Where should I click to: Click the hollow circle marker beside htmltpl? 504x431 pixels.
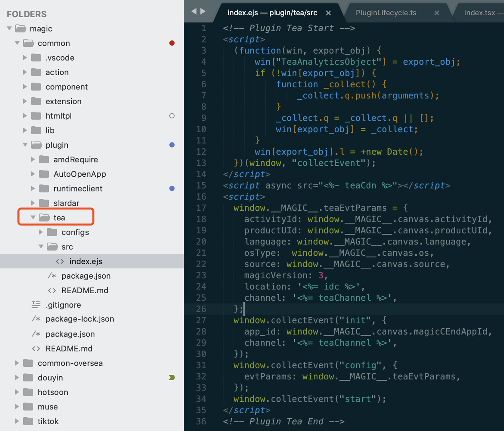[x=172, y=116]
